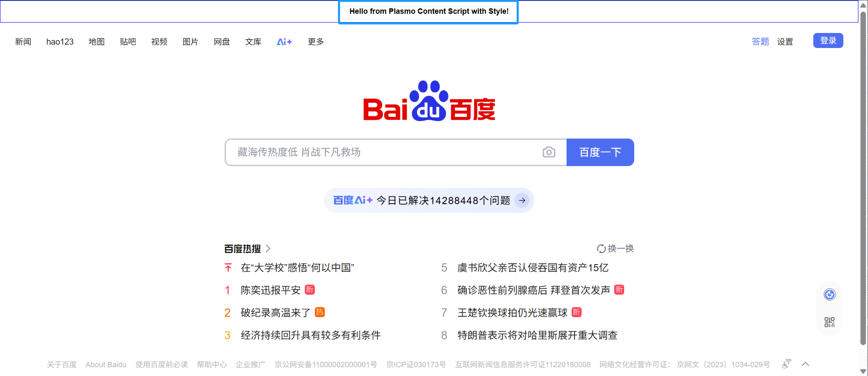Click the 新 badge beside 王楚钦换球拍仍光速赢球

tap(576, 312)
